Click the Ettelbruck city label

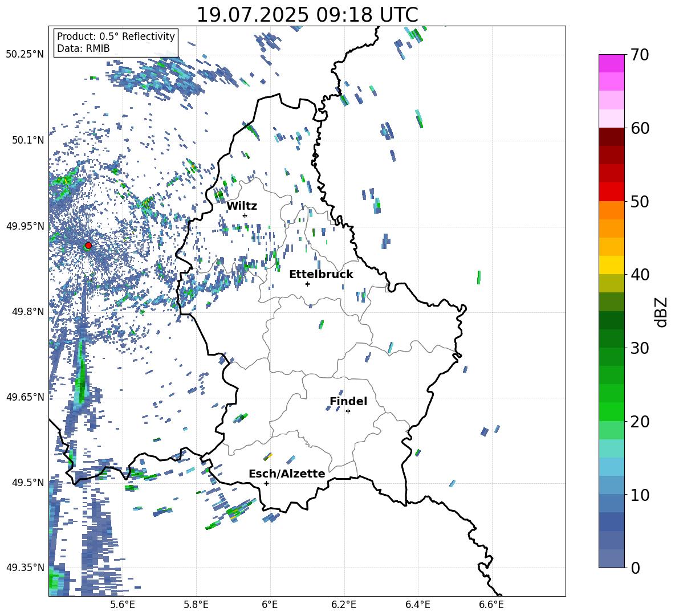pyautogui.click(x=321, y=275)
